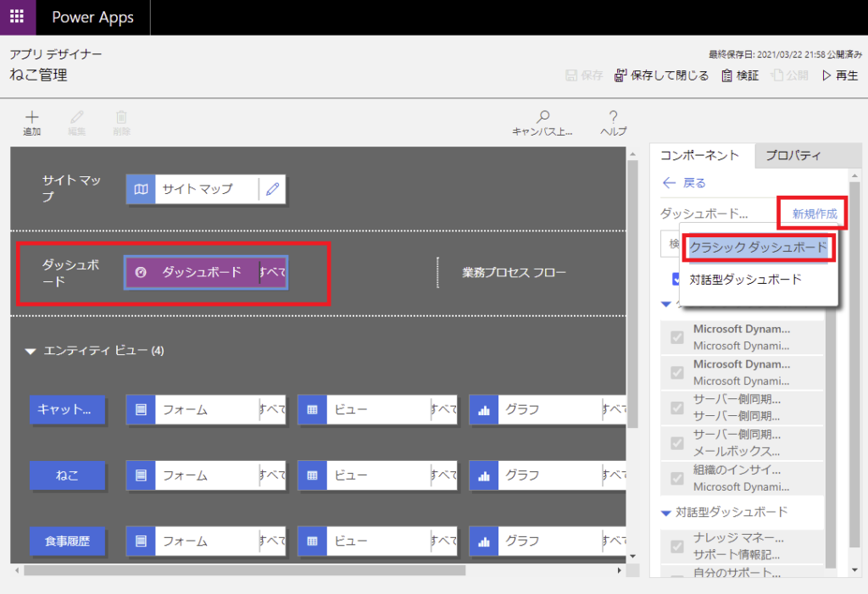868x594 pixels.
Task: Select the 食事履歴 entity button
Action: (67, 541)
